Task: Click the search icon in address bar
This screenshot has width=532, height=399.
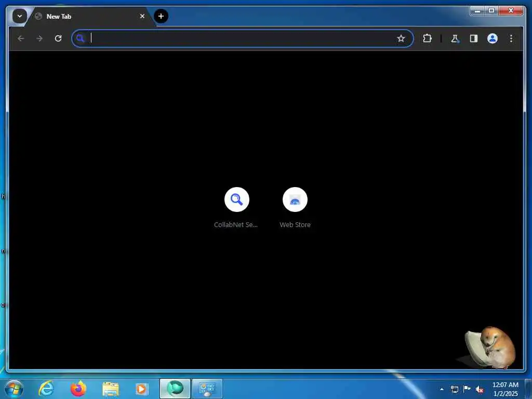Action: click(80, 38)
